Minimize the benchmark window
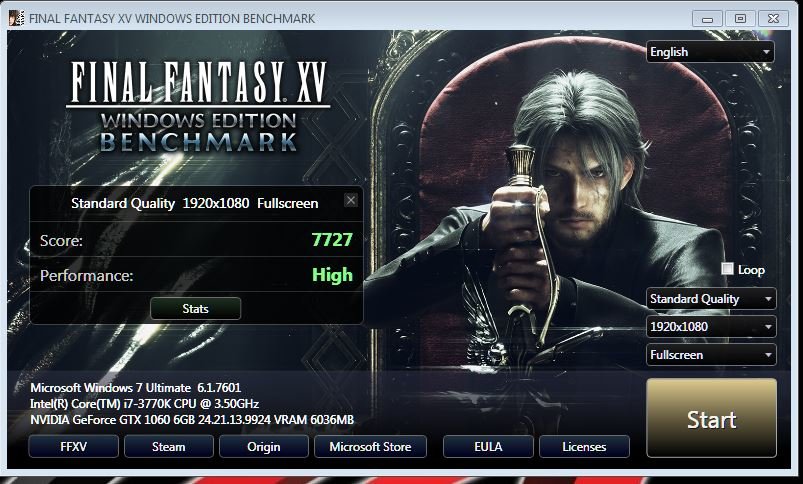The width and height of the screenshot is (803, 484). pos(707,19)
